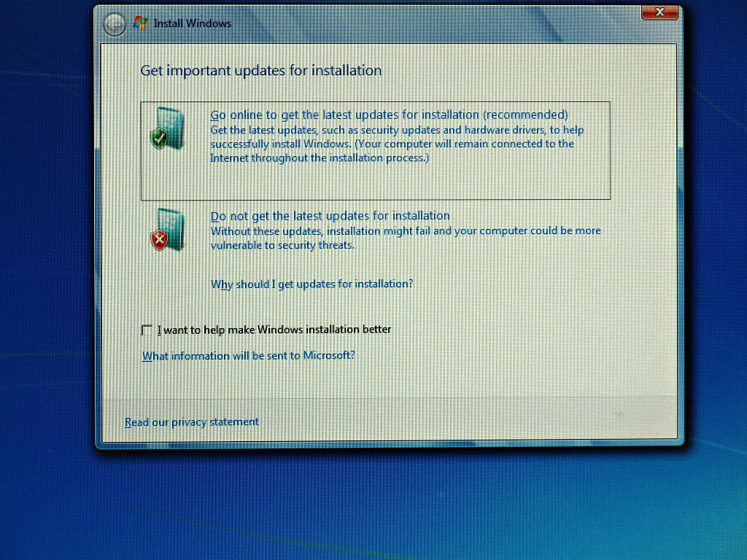The image size is (747, 560).
Task: Open 'Read our privacy statement' link
Action: 192,422
